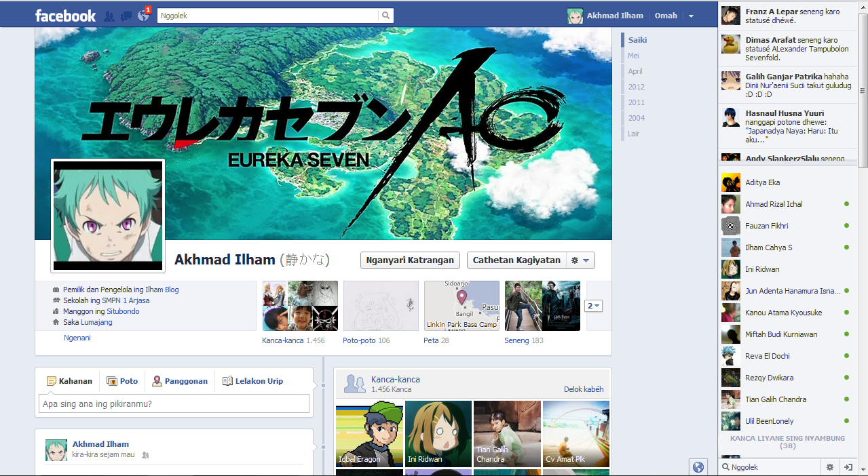Viewport: 868px width, 476px height.
Task: Open the Peta map thumbnail
Action: [x=461, y=306]
